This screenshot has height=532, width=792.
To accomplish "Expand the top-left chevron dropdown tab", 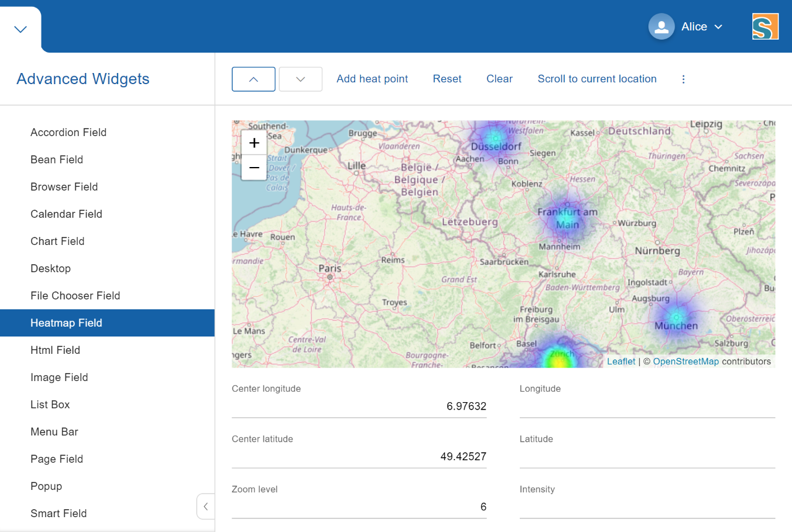I will tap(20, 29).
